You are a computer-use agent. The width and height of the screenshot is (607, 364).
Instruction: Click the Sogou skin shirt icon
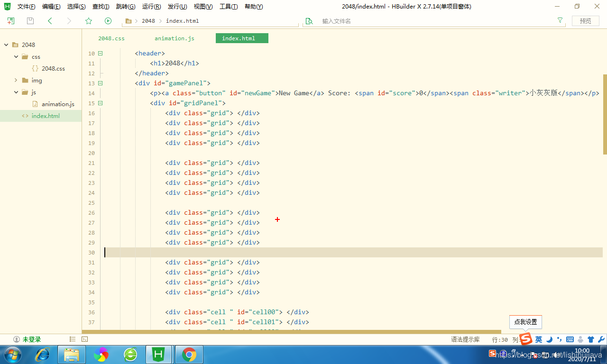[591, 339]
